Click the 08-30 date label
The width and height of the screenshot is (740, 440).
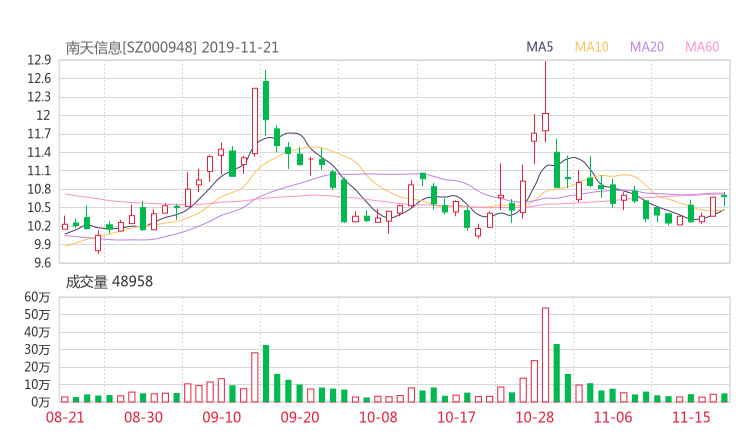(143, 417)
